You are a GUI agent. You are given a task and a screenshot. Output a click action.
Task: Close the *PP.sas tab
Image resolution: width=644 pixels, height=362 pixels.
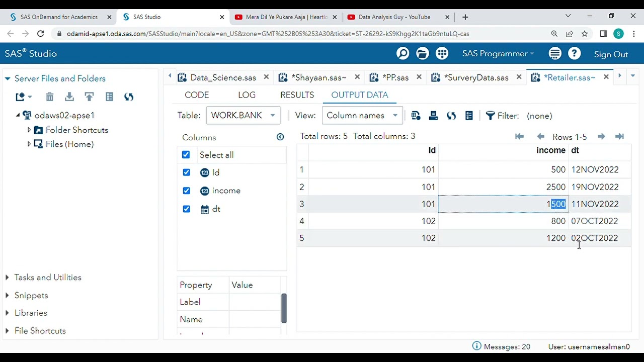pos(418,77)
